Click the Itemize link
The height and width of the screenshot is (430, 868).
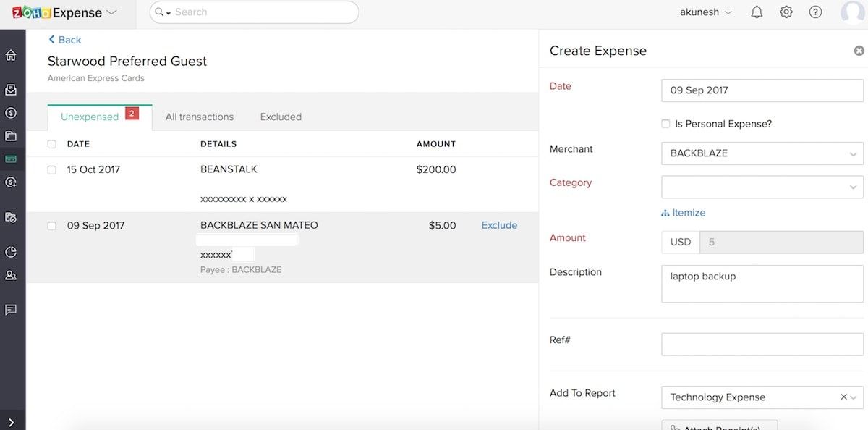point(684,213)
